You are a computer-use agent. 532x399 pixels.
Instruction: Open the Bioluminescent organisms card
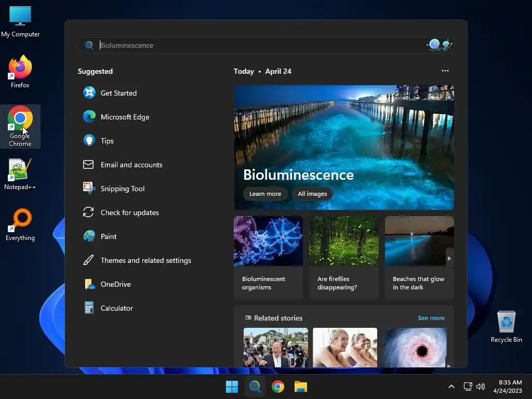click(x=268, y=258)
